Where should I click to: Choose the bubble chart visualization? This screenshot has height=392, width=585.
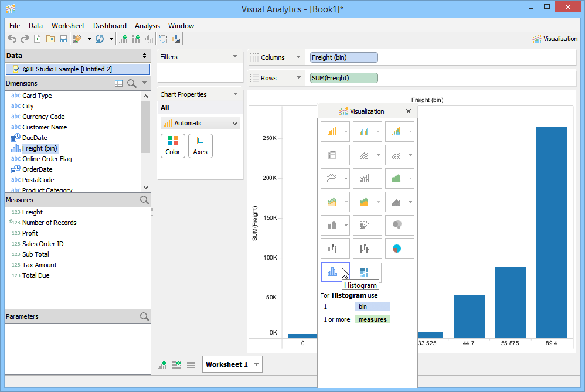tap(400, 225)
